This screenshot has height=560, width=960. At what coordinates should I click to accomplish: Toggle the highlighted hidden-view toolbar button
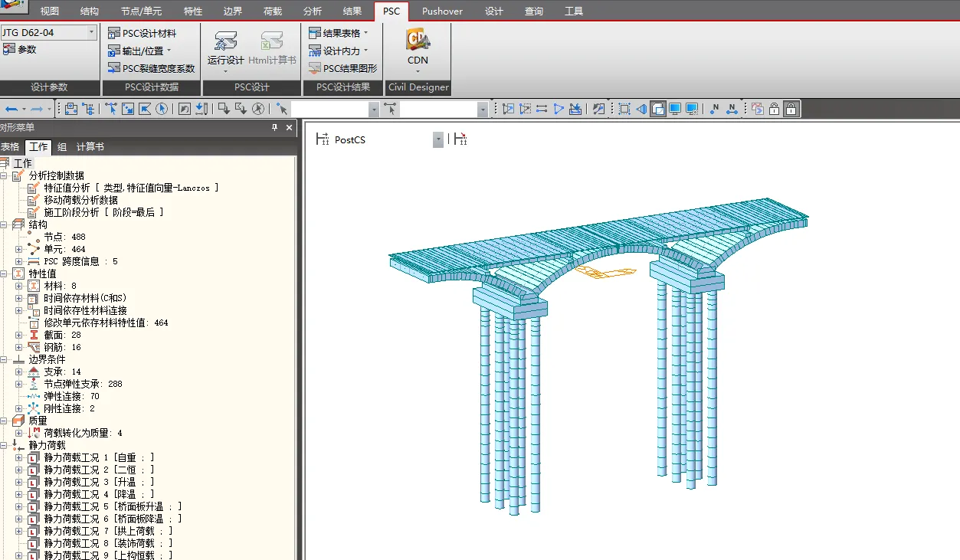[658, 109]
